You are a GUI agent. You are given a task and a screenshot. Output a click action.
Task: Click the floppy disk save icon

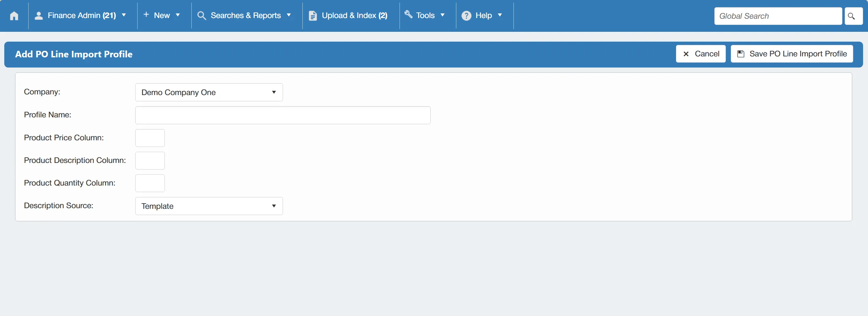pos(741,54)
